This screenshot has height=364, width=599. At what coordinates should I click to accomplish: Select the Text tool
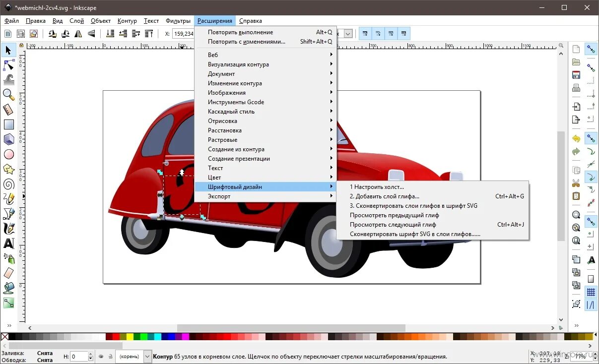(8, 243)
